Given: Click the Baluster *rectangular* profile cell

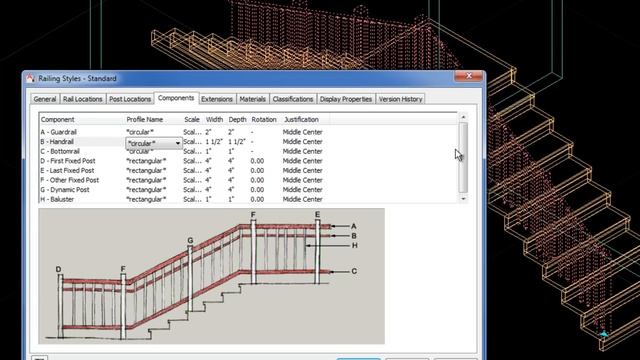Looking at the screenshot, I should 146,199.
